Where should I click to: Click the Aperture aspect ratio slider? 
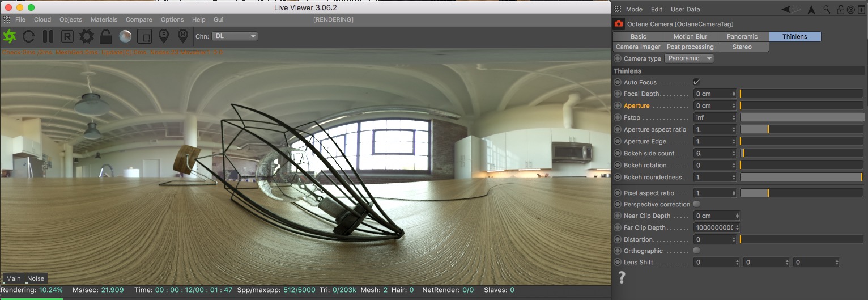pyautogui.click(x=801, y=129)
